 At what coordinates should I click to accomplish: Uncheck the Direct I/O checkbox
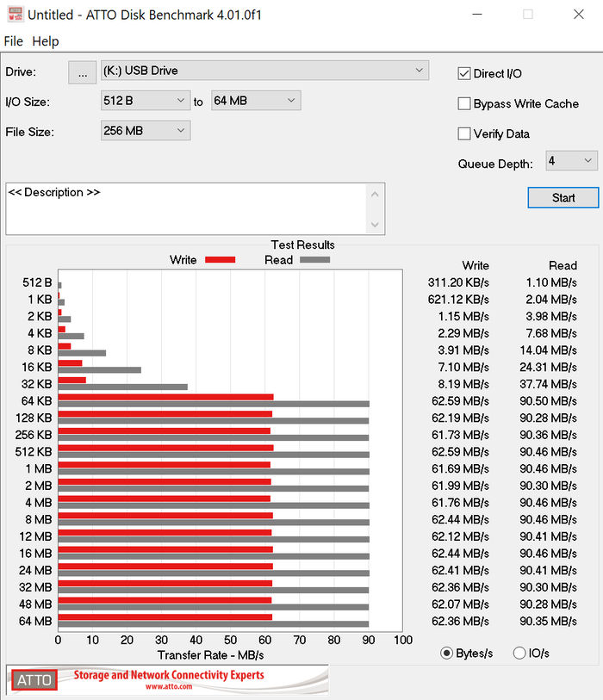(x=464, y=74)
